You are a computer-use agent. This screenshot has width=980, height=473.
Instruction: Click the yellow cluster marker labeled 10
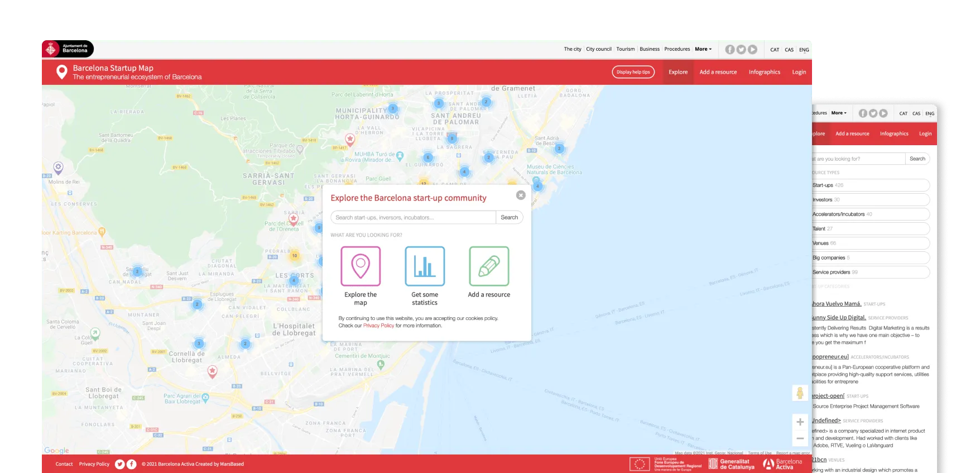[x=295, y=256]
